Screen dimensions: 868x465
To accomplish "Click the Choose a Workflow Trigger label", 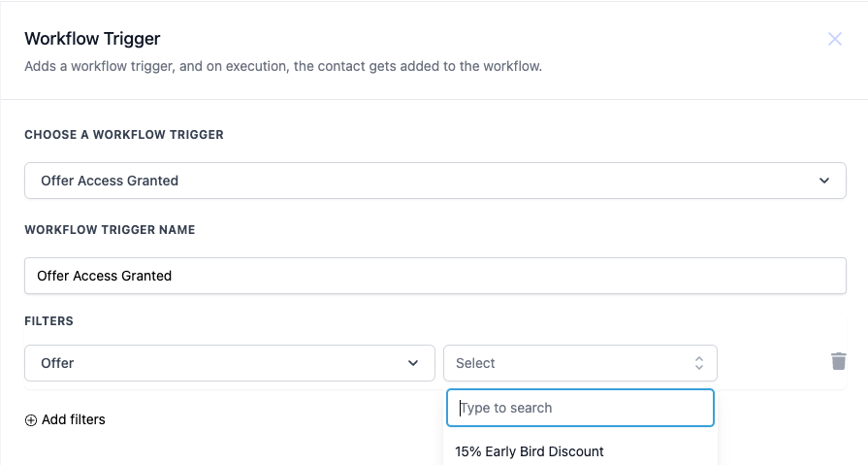I will (124, 135).
